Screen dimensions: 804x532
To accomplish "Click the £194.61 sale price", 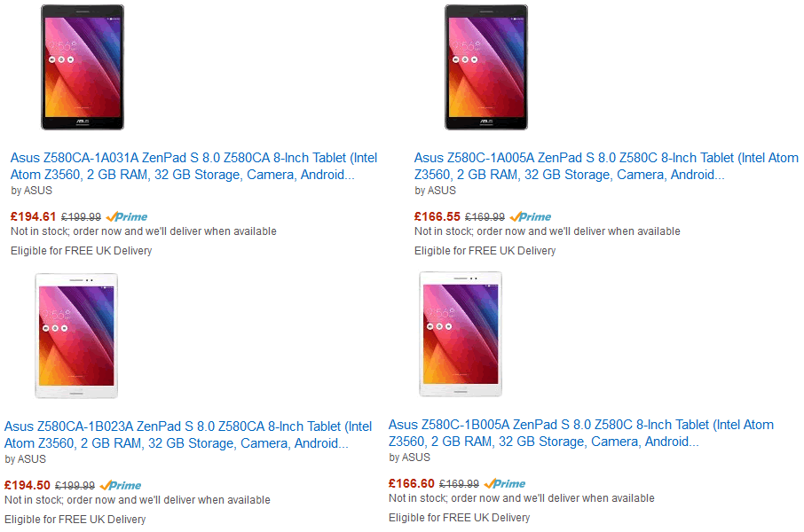I will (x=34, y=216).
